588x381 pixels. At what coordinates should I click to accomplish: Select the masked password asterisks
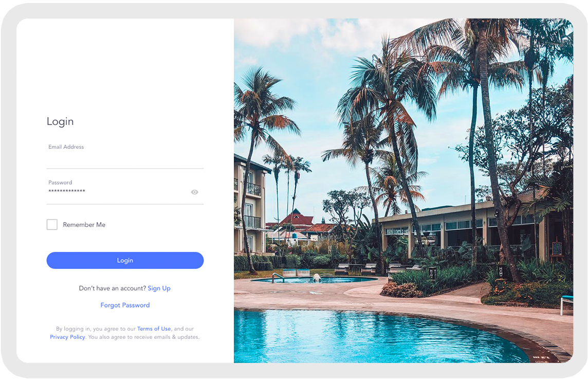(x=67, y=191)
